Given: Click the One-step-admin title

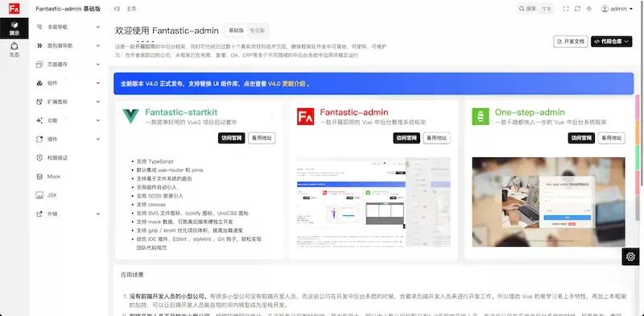Looking at the screenshot, I should coord(530,112).
